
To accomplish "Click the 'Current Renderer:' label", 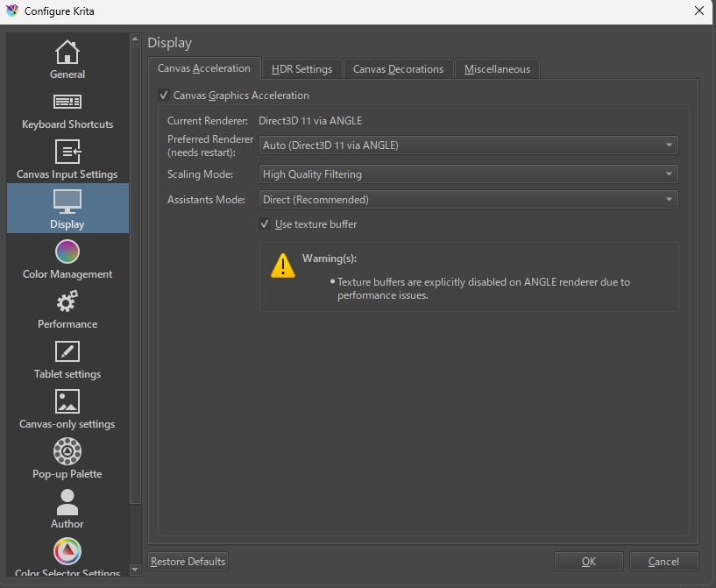I will tap(208, 121).
